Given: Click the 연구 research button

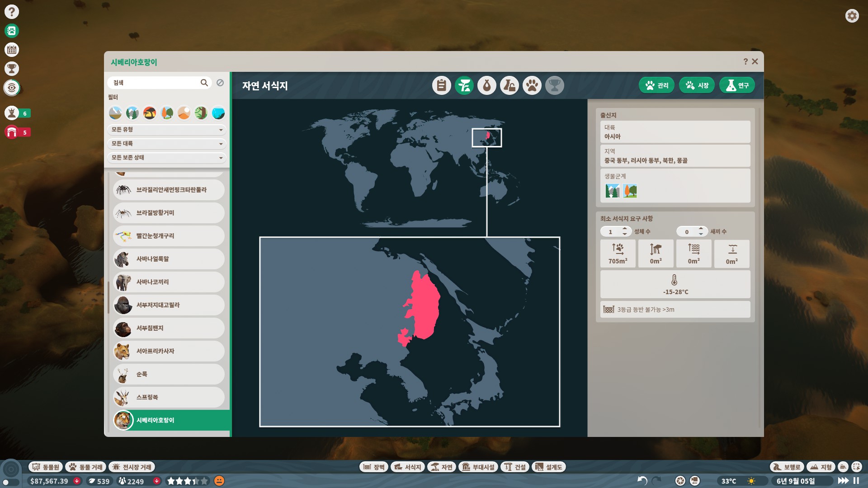Looking at the screenshot, I should [737, 85].
